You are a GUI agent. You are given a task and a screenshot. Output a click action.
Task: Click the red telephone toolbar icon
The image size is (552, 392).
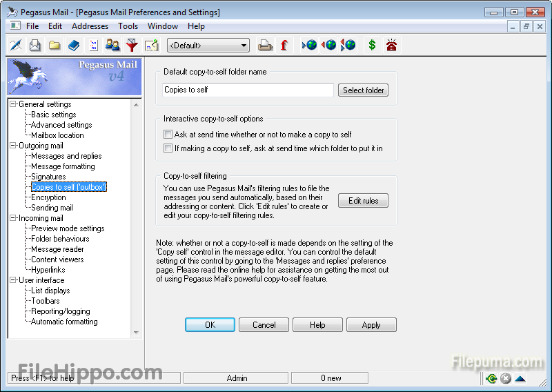click(x=392, y=46)
